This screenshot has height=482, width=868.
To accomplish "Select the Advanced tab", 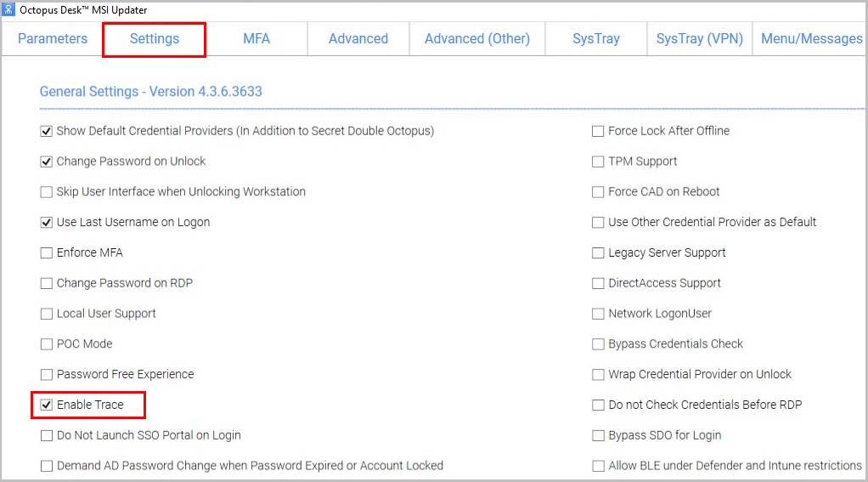I will [x=358, y=39].
